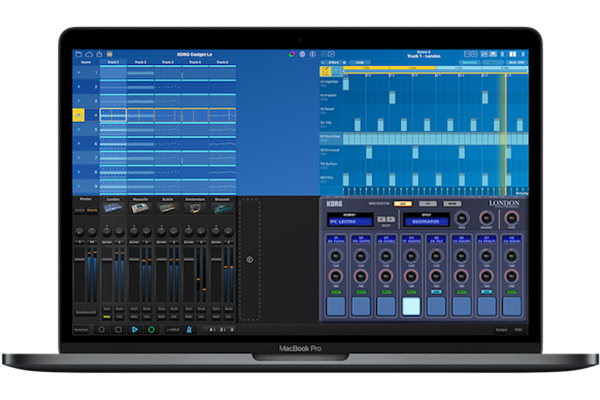The image size is (600, 400).
Task: Click the Loop button in editor toolbar
Action: click(360, 62)
